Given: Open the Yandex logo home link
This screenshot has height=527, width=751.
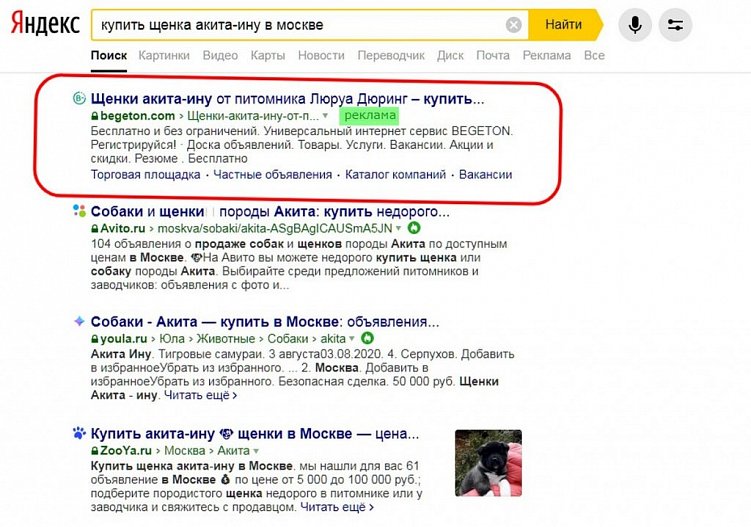Looking at the screenshot, I should (45, 24).
